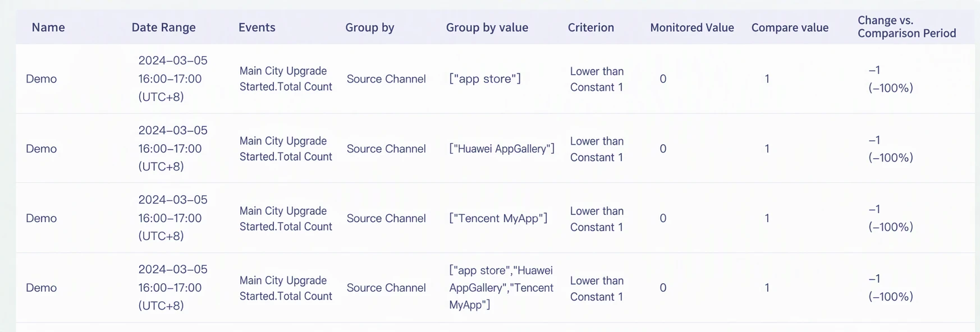Click the Group by value column header
The height and width of the screenshot is (332, 980).
click(x=487, y=27)
